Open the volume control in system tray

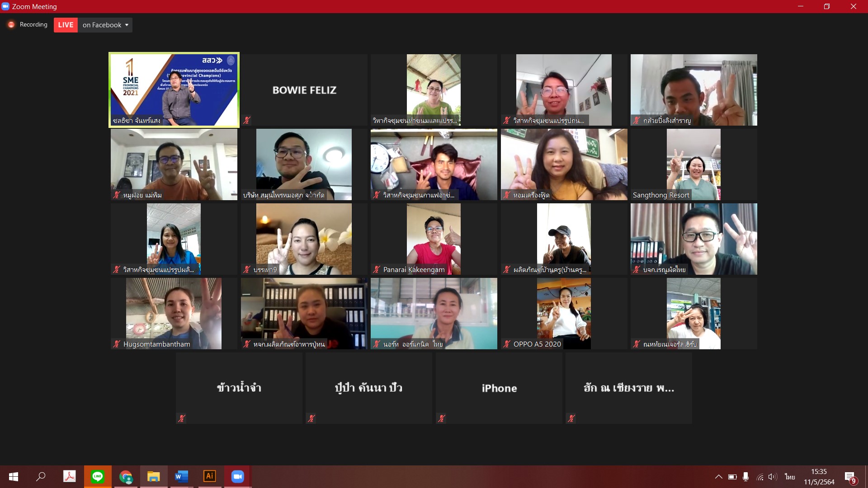pyautogui.click(x=772, y=477)
